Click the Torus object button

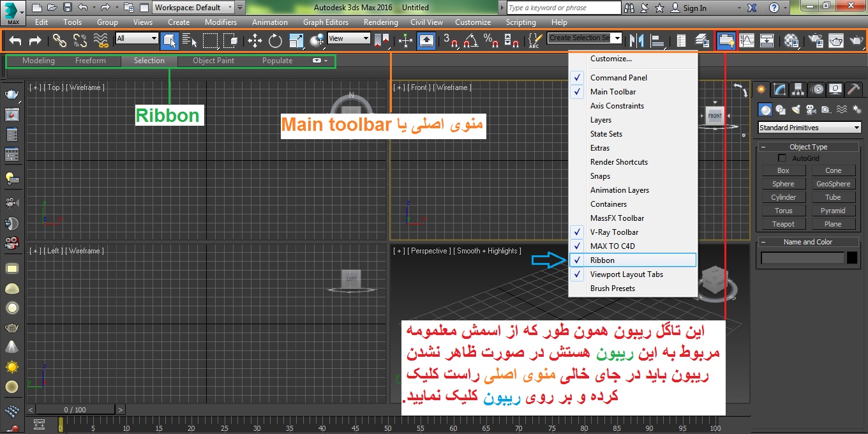coord(783,211)
